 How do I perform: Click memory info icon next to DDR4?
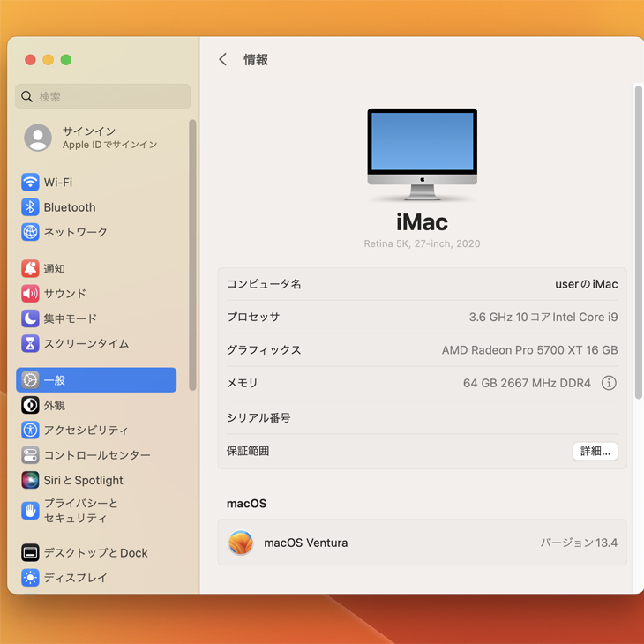(609, 383)
